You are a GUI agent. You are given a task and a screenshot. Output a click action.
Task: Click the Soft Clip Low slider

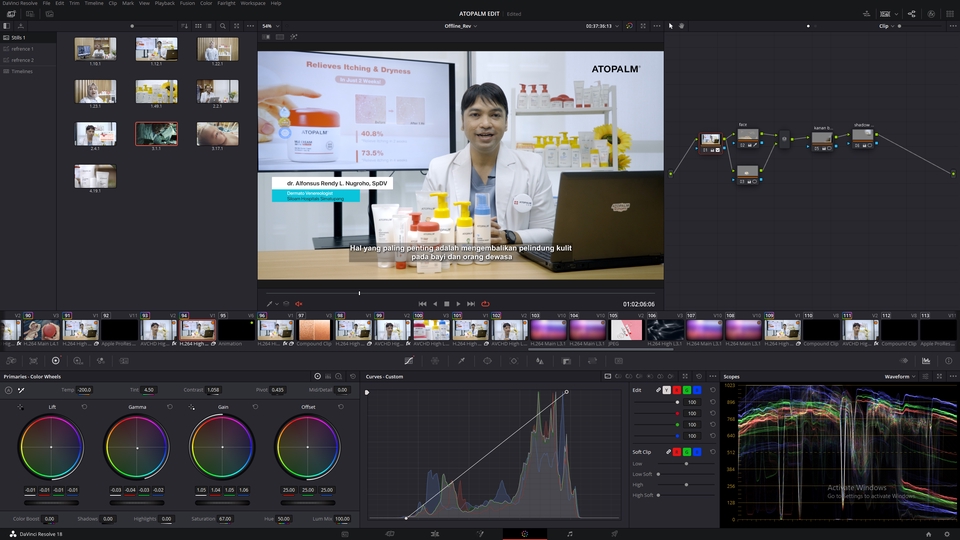tap(686, 463)
